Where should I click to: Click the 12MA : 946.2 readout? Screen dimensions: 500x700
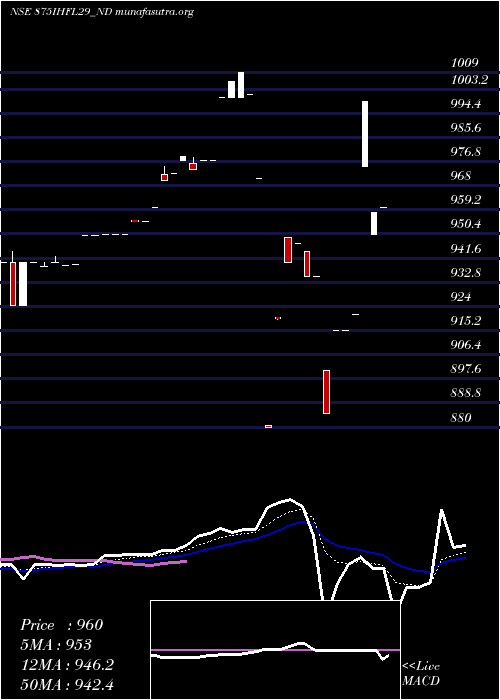pyautogui.click(x=67, y=665)
